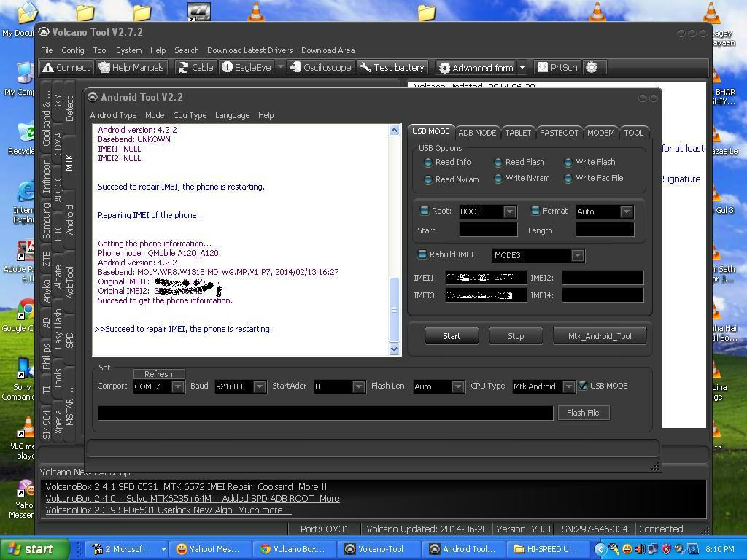Screen dimensions: 747x560
Task: Expand the Advanced form dropdown arrow
Action: 522,68
